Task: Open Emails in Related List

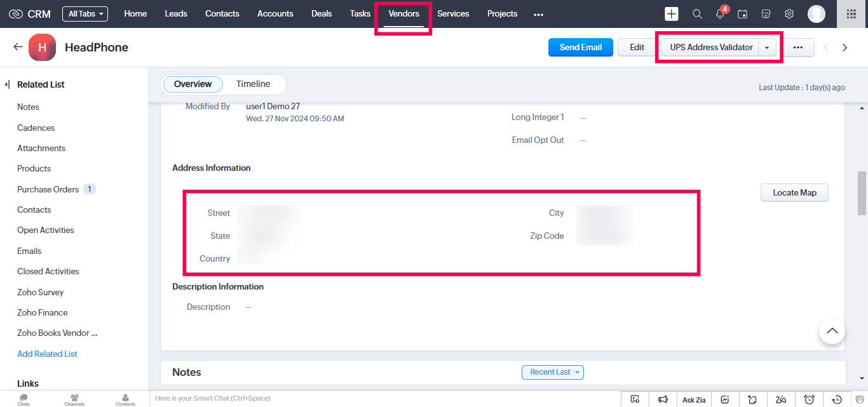Action: (x=29, y=251)
